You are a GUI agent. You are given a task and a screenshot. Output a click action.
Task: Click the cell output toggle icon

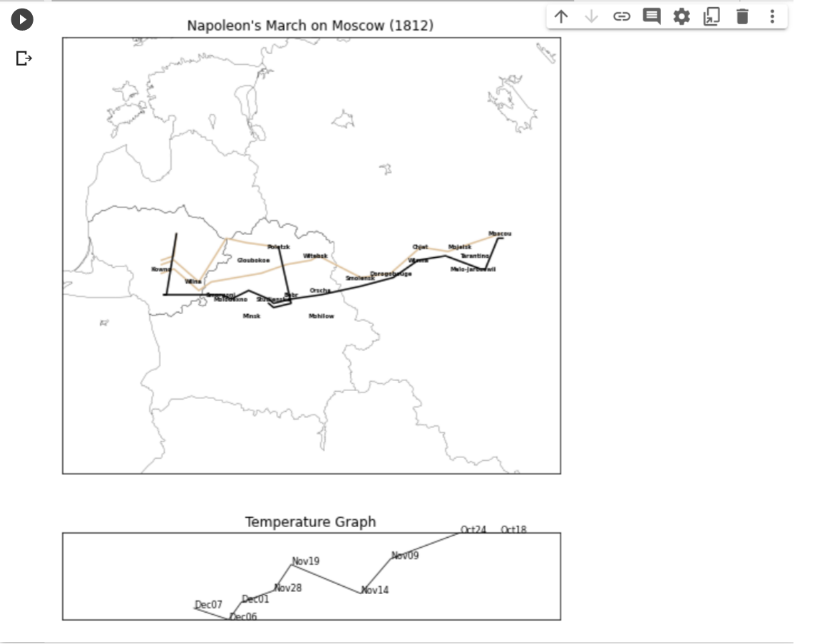point(24,58)
